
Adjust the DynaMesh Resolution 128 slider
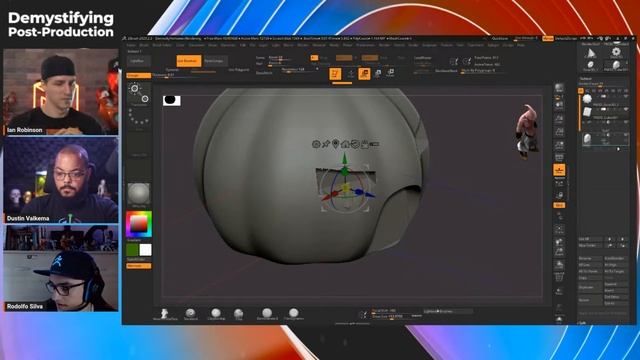point(299,70)
